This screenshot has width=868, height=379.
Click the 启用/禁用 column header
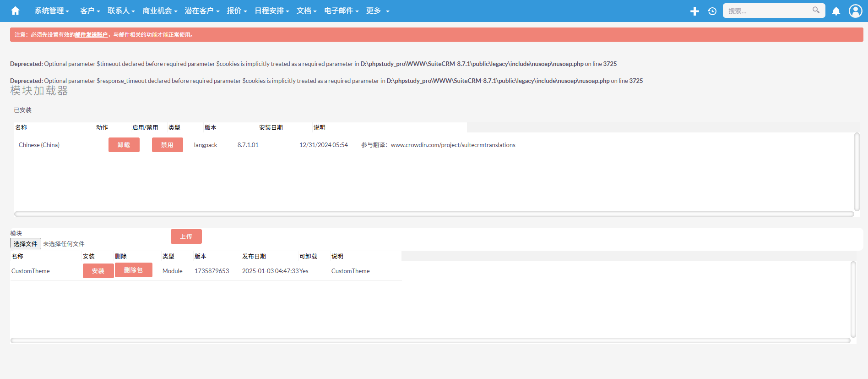pos(145,127)
